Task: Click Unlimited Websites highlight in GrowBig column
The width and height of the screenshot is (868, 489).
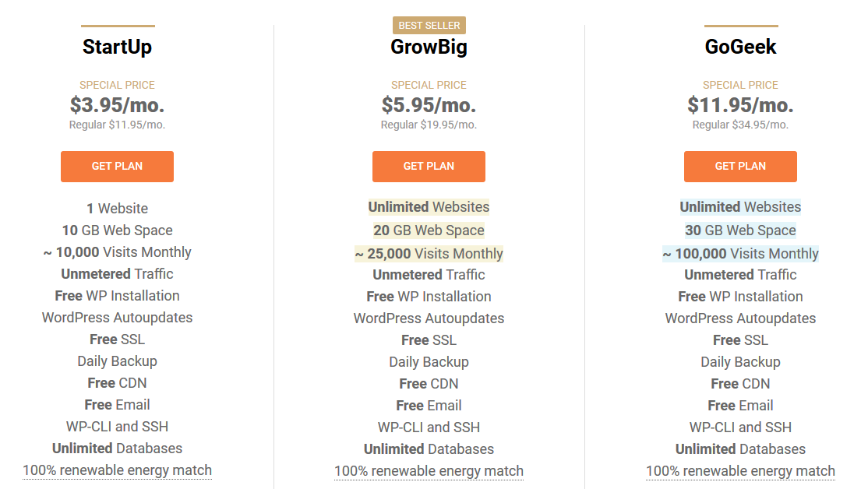Action: click(x=429, y=206)
